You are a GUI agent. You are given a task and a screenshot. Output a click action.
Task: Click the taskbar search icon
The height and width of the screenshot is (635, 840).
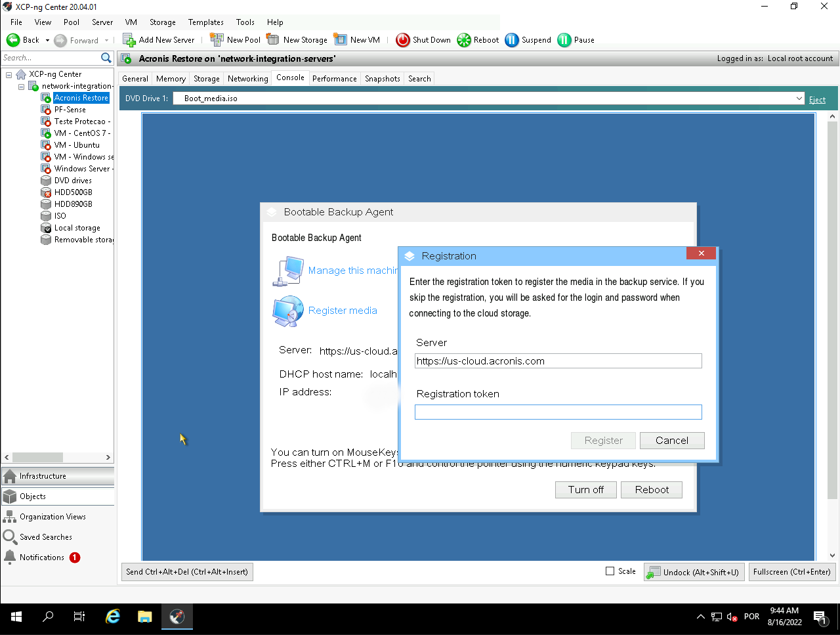pos(48,617)
